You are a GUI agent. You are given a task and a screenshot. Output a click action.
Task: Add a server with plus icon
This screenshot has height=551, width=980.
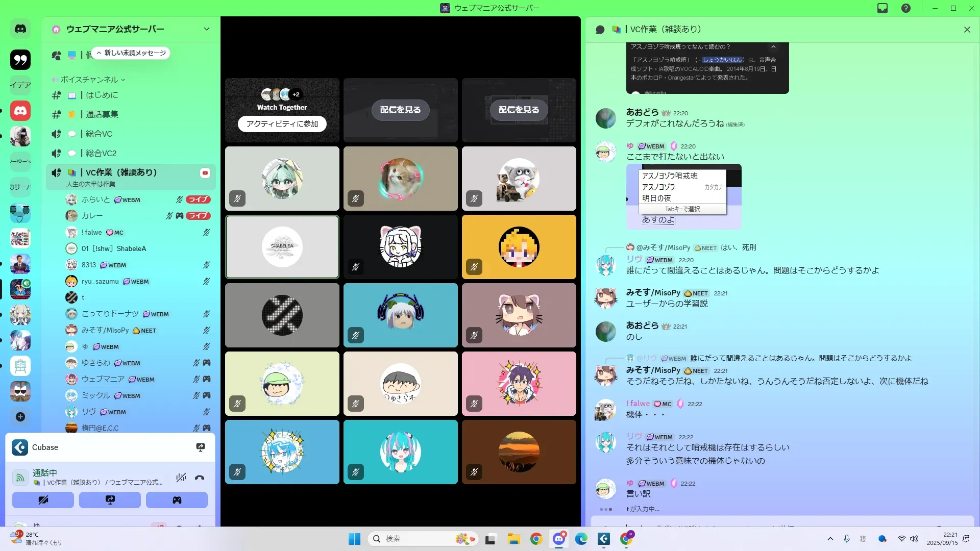point(20,417)
